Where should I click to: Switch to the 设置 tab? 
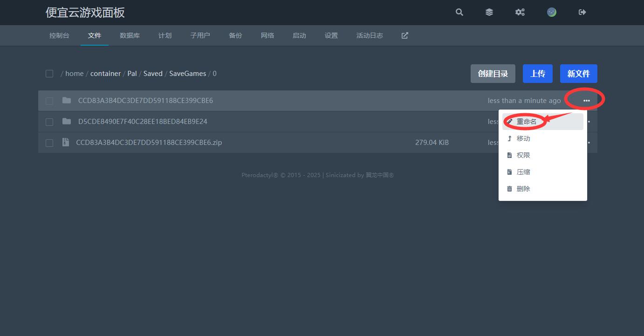tap(331, 35)
